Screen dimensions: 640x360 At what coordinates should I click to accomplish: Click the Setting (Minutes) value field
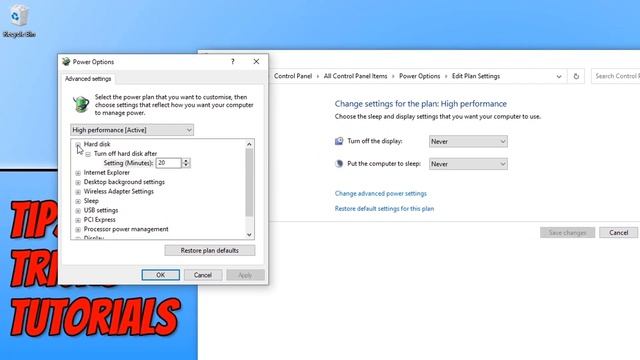169,163
